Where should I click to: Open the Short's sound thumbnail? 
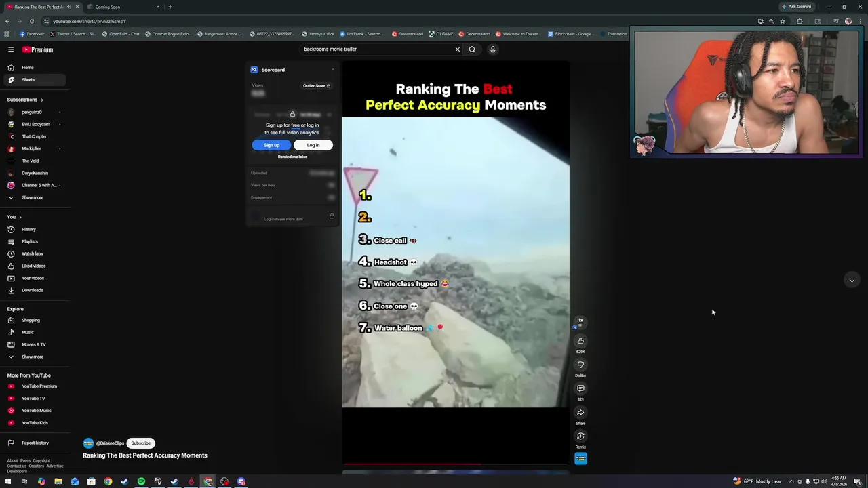point(580,459)
